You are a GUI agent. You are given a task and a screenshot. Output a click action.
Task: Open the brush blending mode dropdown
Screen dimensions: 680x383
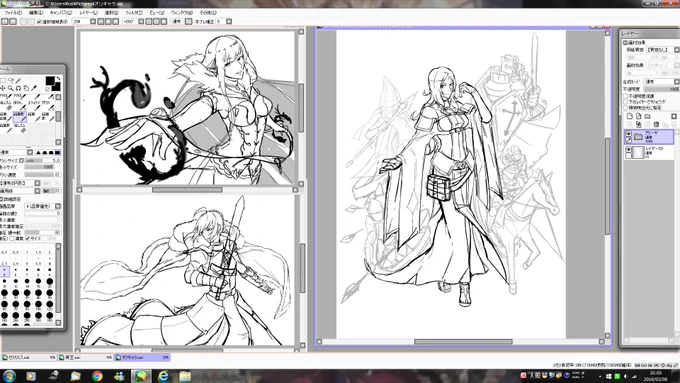30,152
